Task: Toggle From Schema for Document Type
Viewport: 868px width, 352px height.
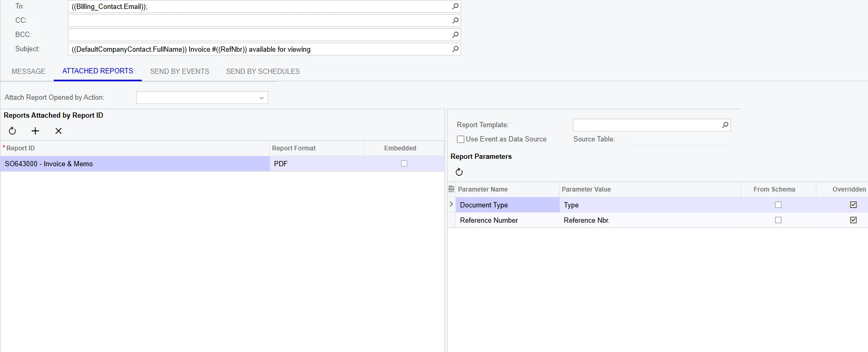Action: coord(778,205)
